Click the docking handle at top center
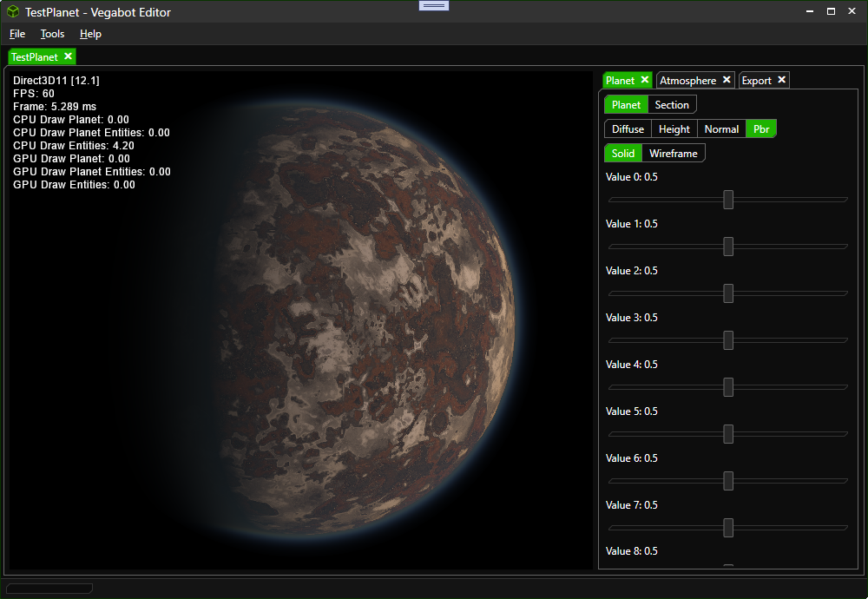This screenshot has height=599, width=868. click(433, 5)
